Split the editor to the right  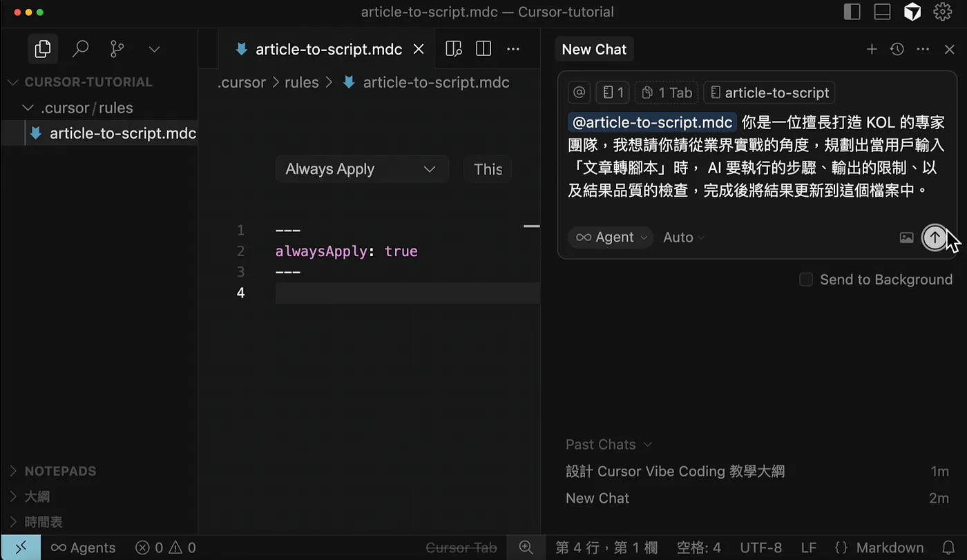coord(483,49)
